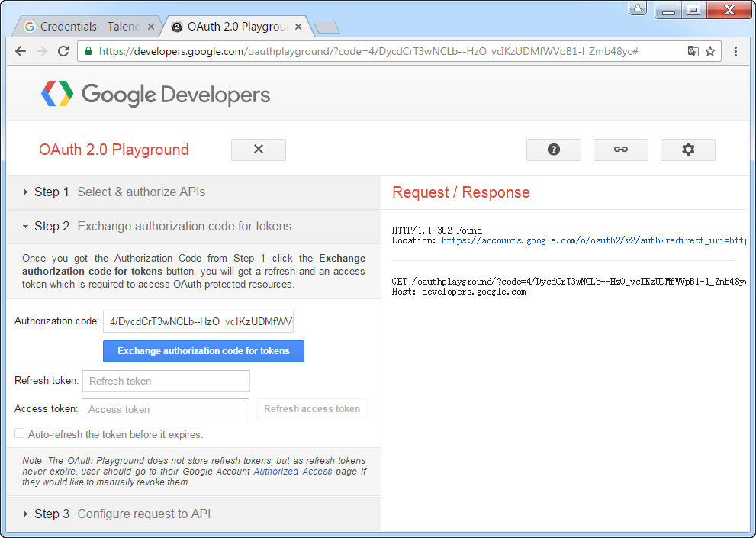Click the Google Developers logo

point(156,95)
